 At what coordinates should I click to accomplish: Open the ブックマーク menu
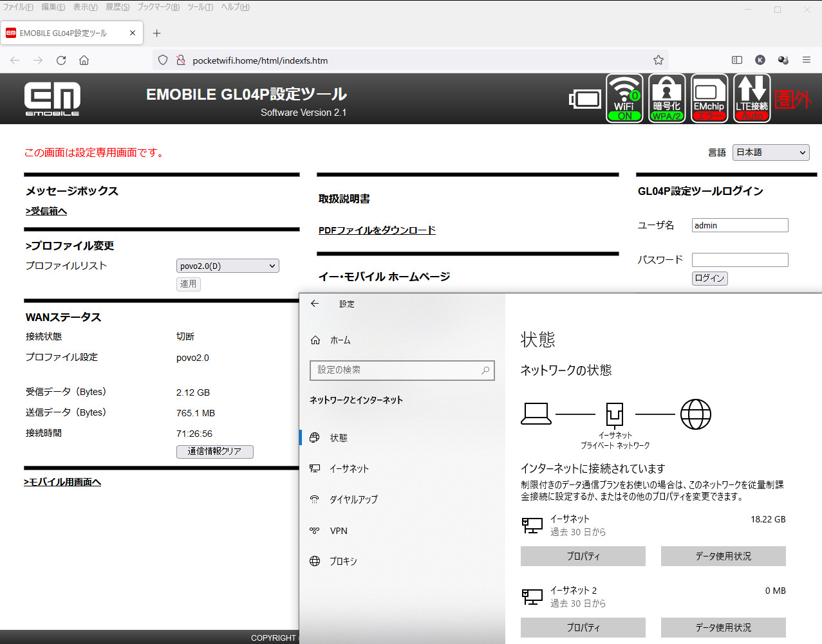click(158, 7)
